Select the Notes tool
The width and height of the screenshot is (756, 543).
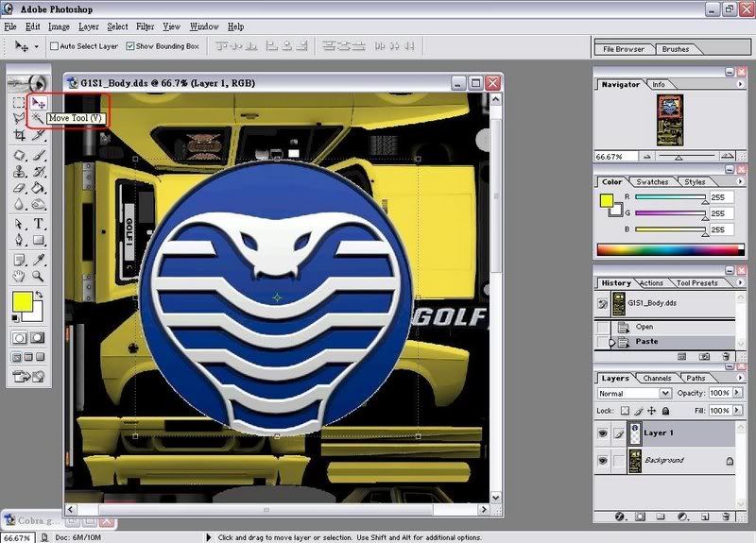pos(19,261)
